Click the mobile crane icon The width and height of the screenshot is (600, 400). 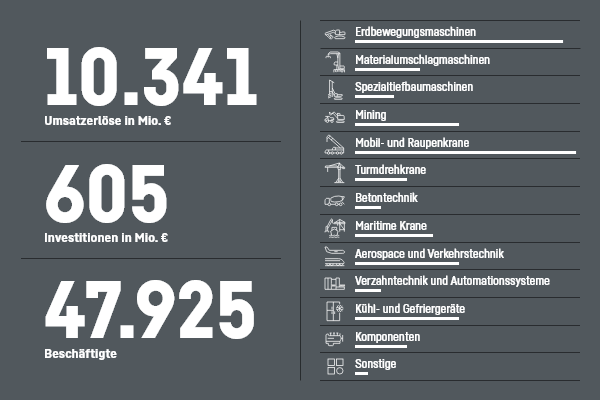pyautogui.click(x=334, y=146)
